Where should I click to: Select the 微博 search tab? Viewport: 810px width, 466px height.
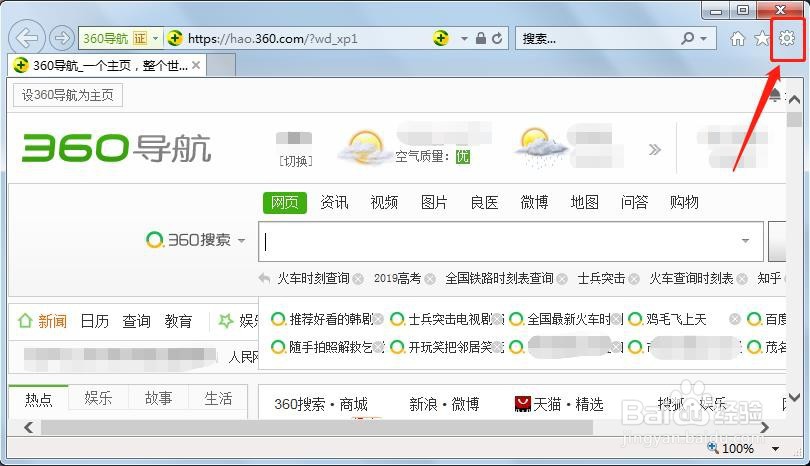pos(534,203)
